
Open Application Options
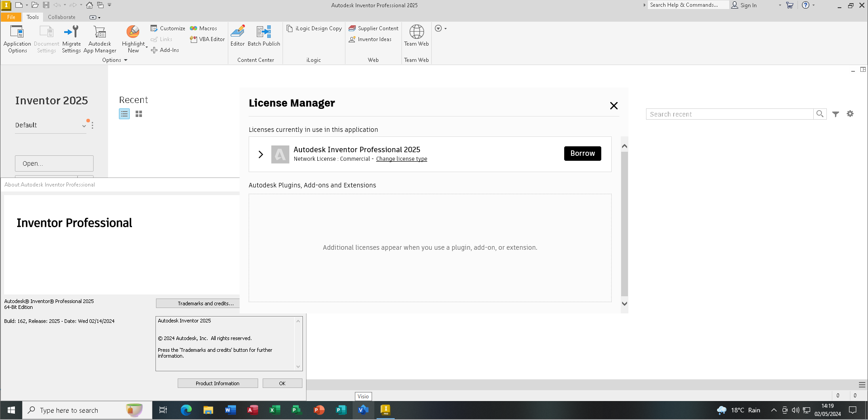[17, 39]
